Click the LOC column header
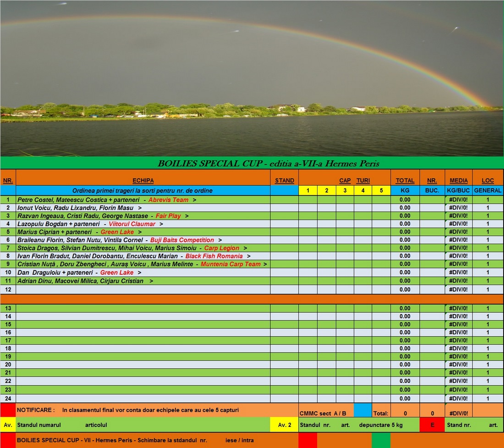Viewport: 504px width, 448px height. [488, 181]
